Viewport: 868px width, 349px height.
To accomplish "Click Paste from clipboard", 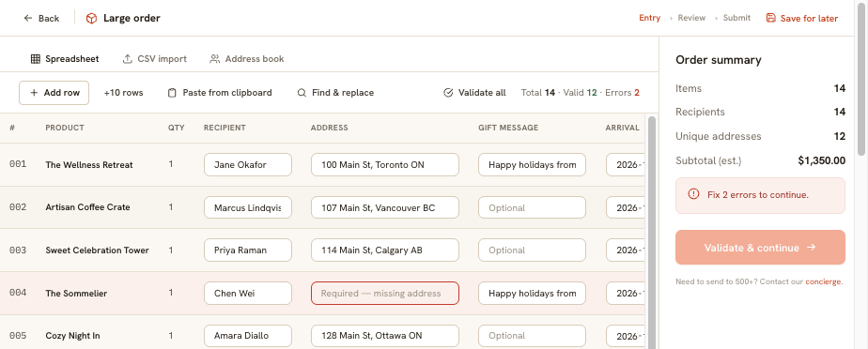I will click(220, 93).
